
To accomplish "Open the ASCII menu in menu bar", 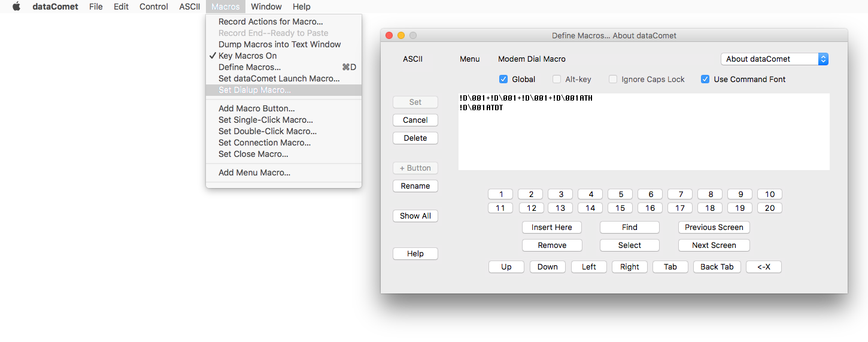I will (x=190, y=7).
